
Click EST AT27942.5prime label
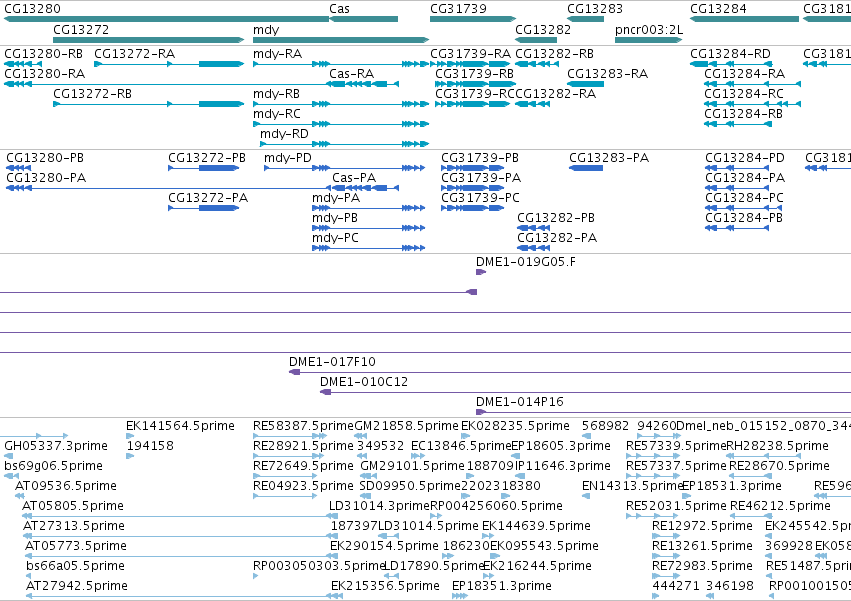coord(77,586)
